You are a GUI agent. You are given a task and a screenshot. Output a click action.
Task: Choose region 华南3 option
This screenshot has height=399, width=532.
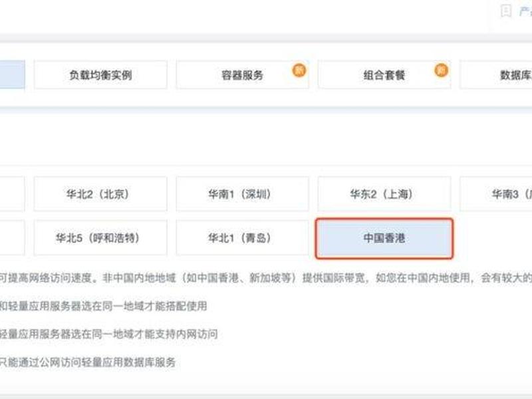[x=496, y=194]
